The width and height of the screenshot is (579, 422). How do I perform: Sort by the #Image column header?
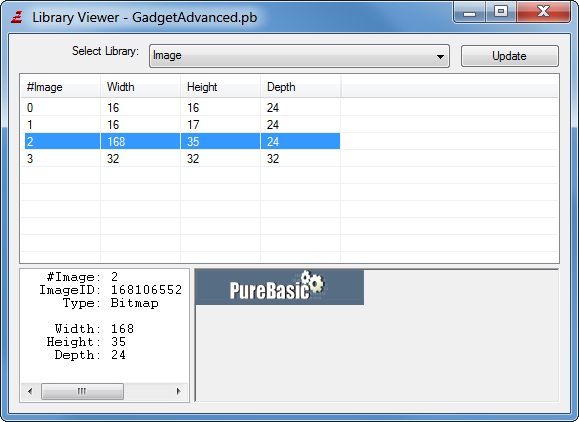tap(60, 87)
